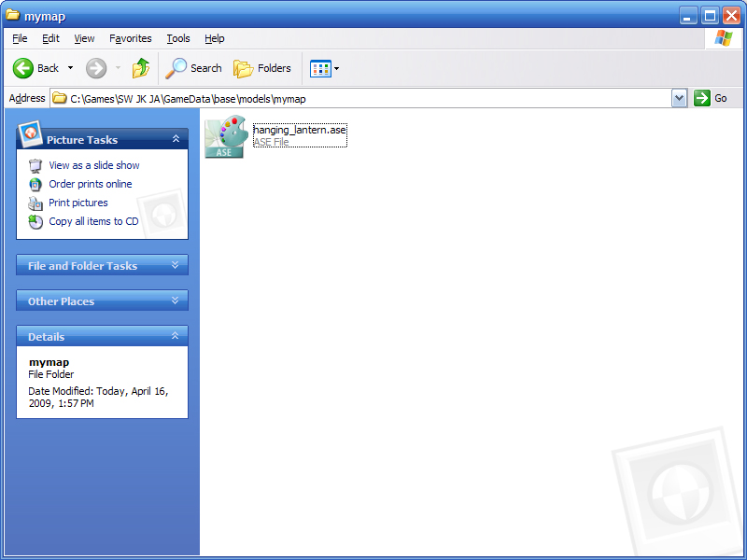Open the Favorites menu
The height and width of the screenshot is (560, 747).
pyautogui.click(x=130, y=38)
